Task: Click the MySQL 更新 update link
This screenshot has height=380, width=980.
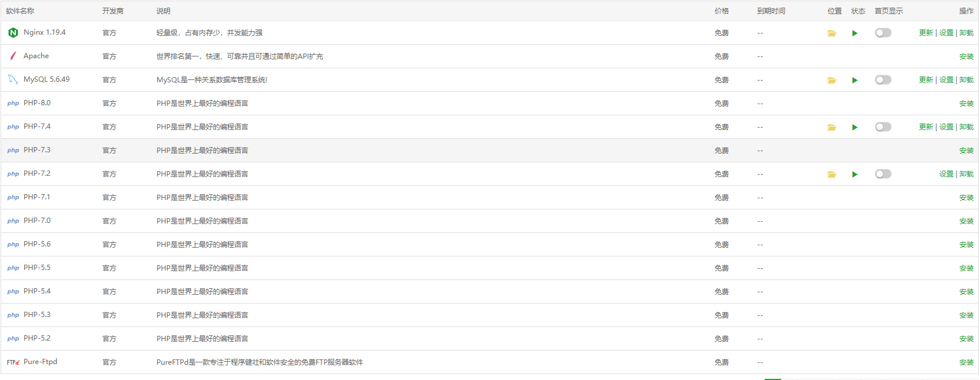Action: coord(926,80)
